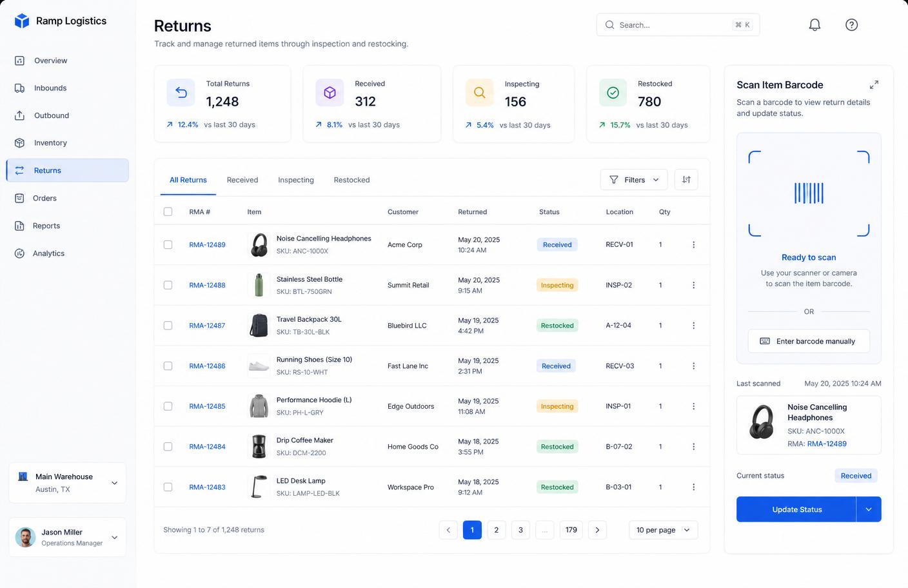Click the Inventory cube icon
The height and width of the screenshot is (588, 908).
click(x=19, y=143)
